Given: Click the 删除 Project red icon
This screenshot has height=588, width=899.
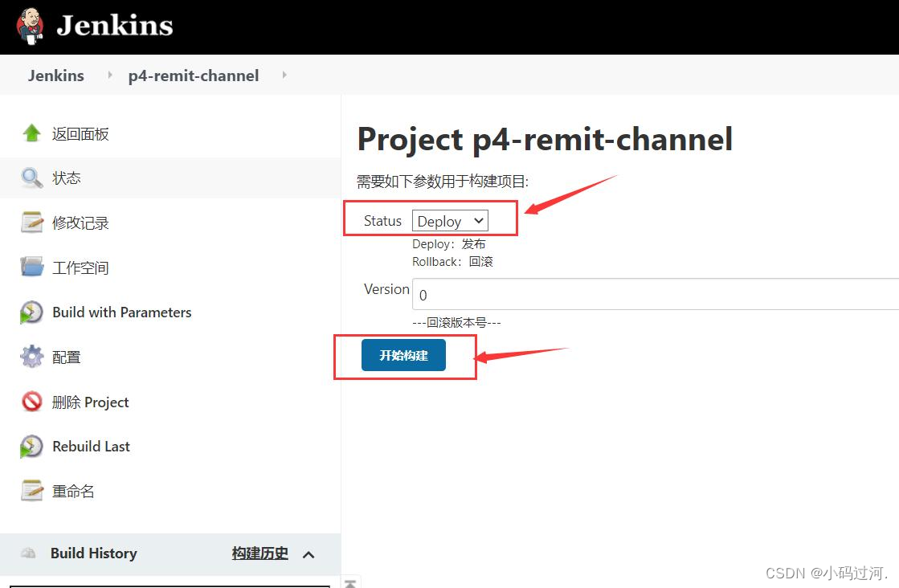Looking at the screenshot, I should click(x=31, y=401).
